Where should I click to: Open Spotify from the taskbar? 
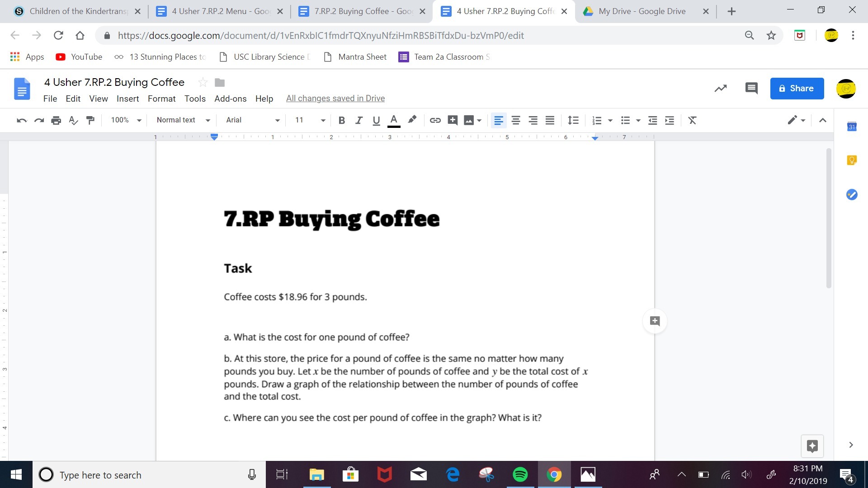click(520, 474)
